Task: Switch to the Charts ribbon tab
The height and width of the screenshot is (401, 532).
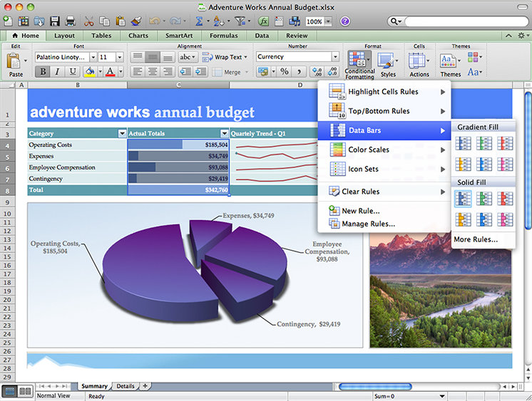Action: click(138, 36)
